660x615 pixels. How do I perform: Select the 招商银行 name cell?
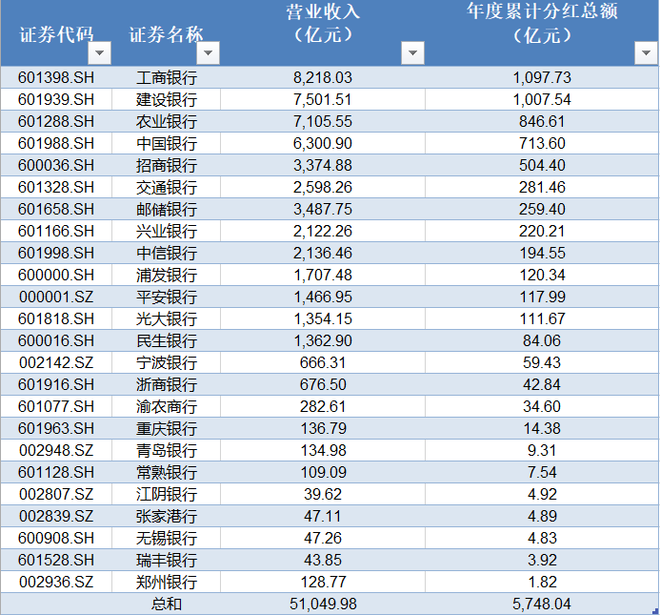tap(166, 165)
